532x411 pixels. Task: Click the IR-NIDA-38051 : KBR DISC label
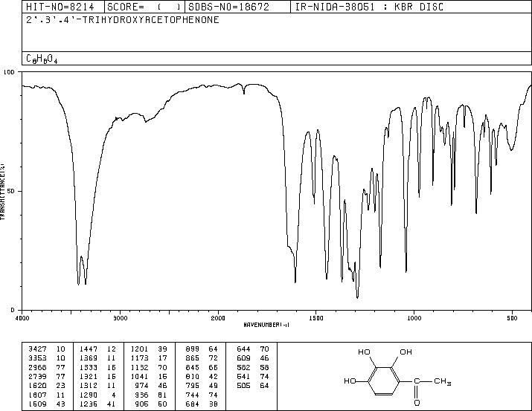point(370,7)
